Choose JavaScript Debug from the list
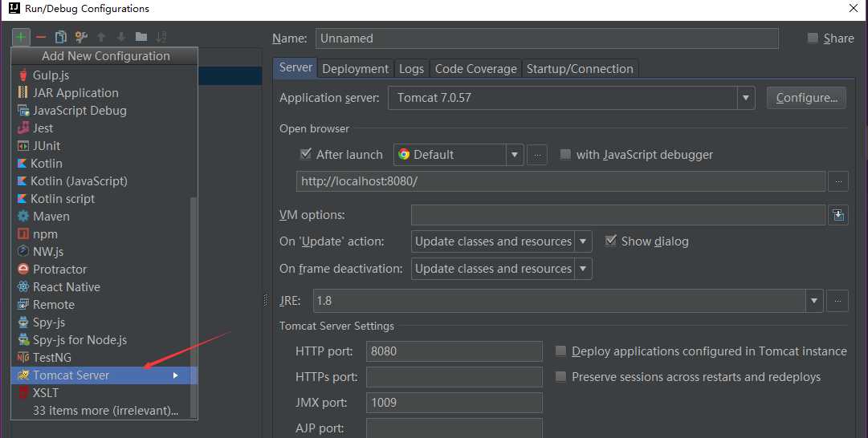 pyautogui.click(x=104, y=111)
